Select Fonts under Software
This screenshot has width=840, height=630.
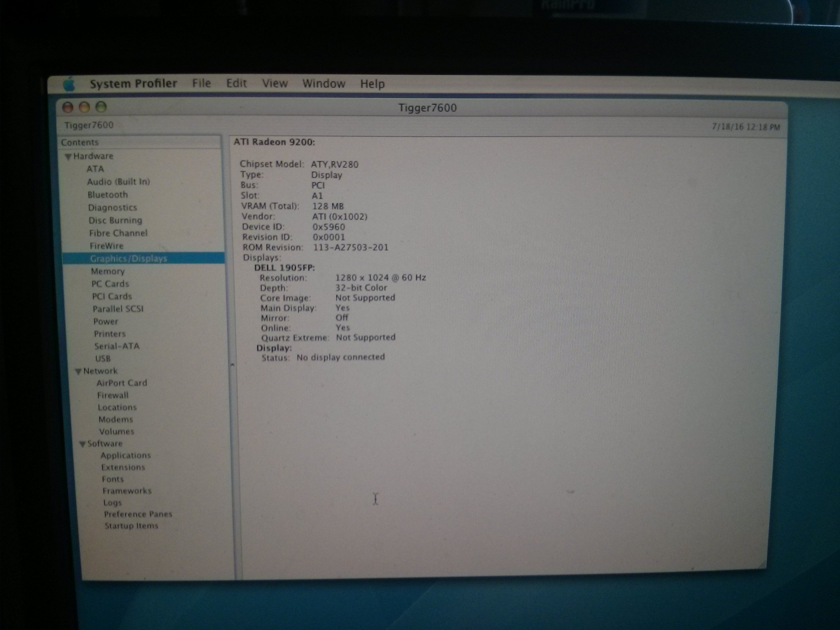click(x=113, y=479)
